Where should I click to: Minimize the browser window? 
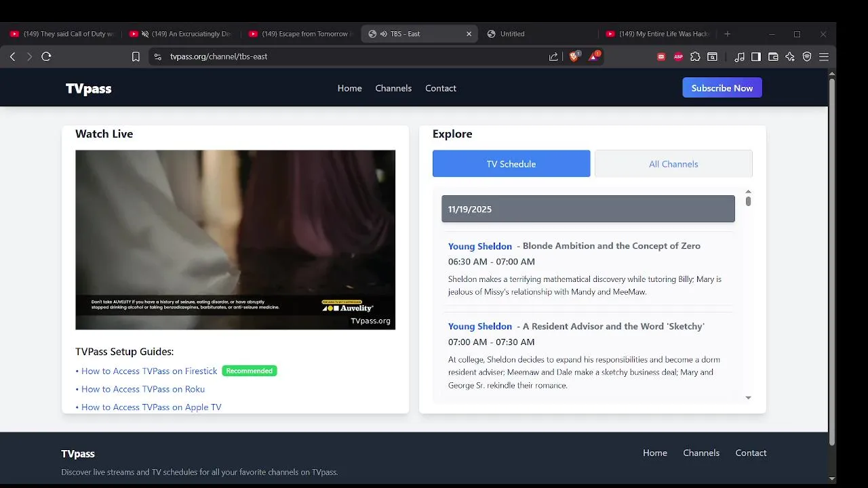pos(772,34)
